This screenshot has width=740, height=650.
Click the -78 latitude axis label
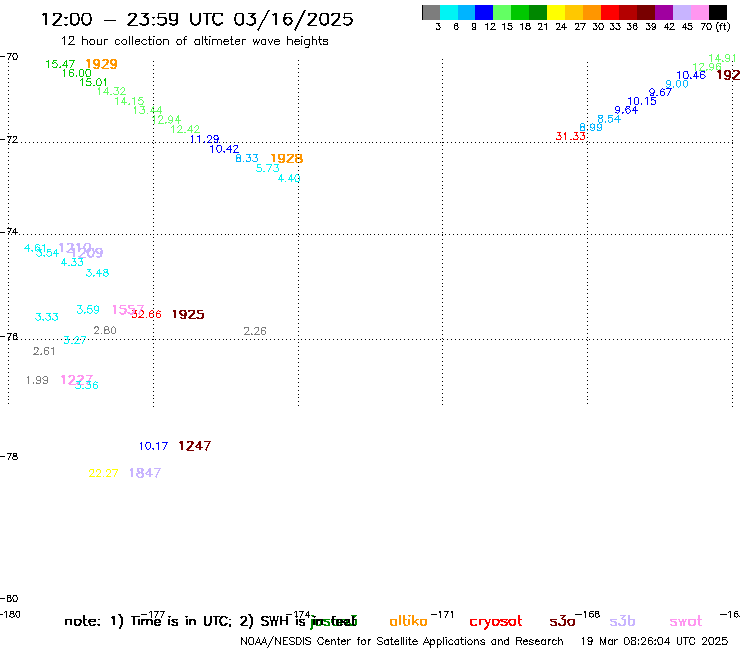[x=9, y=456]
